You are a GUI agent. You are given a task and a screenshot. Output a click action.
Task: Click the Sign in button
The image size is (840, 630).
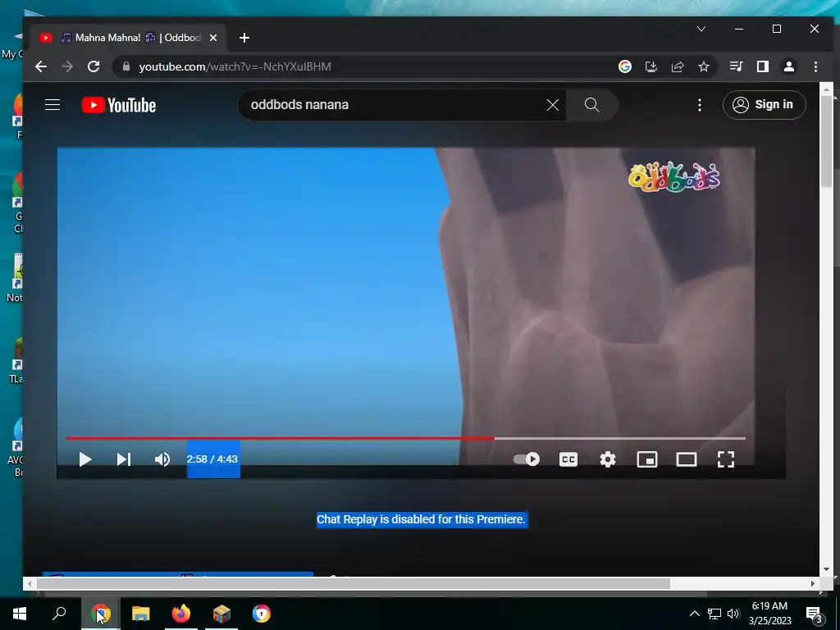pyautogui.click(x=764, y=104)
